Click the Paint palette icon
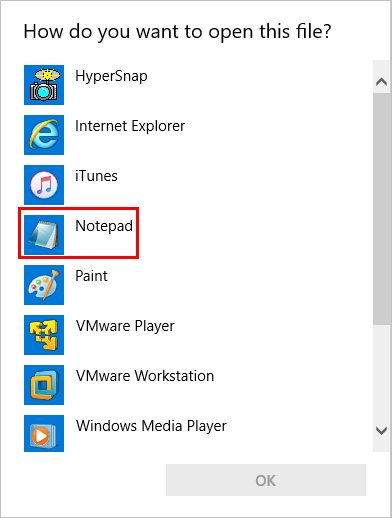Image resolution: width=392 pixels, height=518 pixels. pyautogui.click(x=44, y=285)
